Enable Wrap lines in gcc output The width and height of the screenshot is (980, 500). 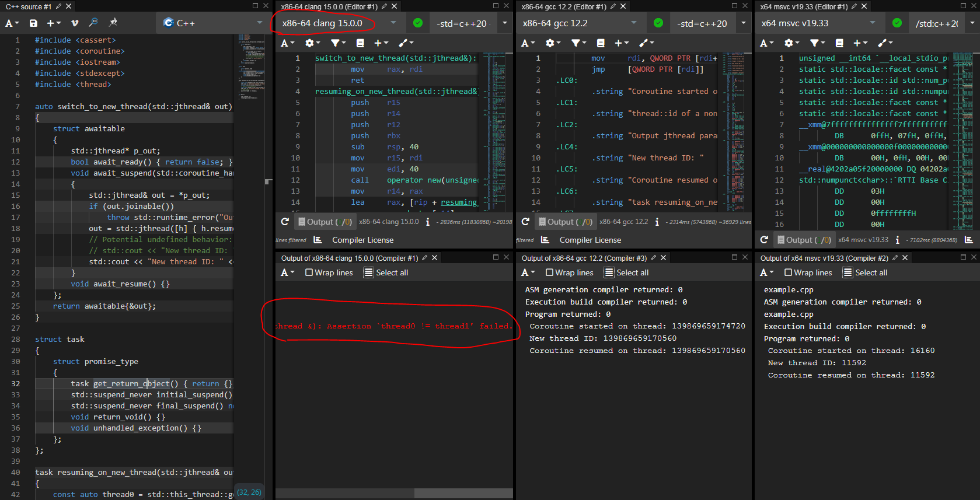(570, 272)
